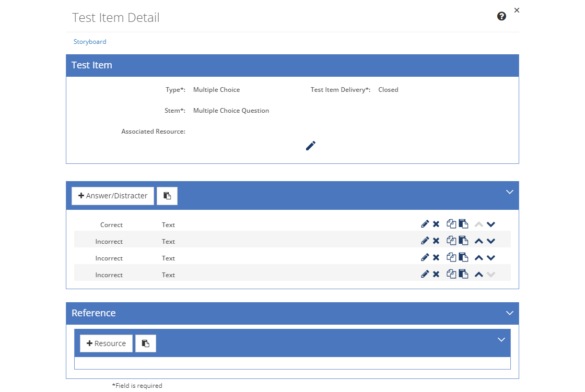Collapse the Resource sub-panel
585x392 pixels.
coord(501,339)
